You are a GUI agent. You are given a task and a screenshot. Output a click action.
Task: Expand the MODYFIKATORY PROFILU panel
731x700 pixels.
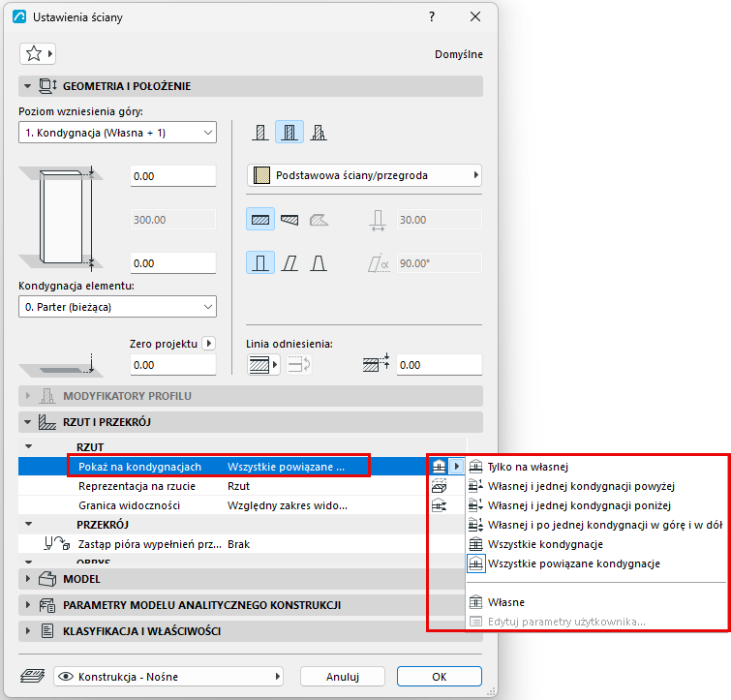point(27,396)
